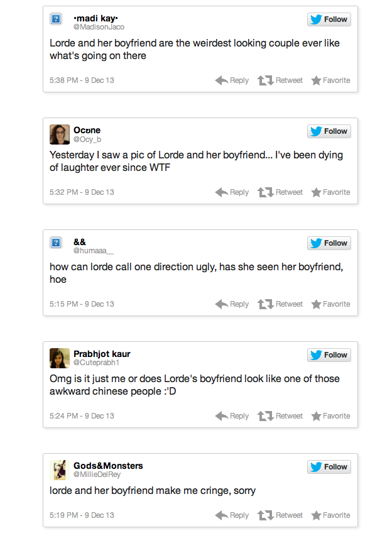Click Prabhjot kaur's profile picture

point(60,358)
